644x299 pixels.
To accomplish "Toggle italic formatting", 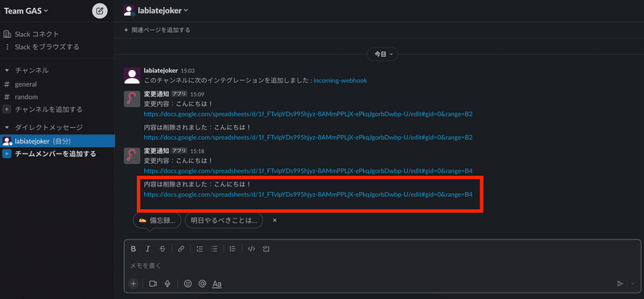I will (x=148, y=248).
